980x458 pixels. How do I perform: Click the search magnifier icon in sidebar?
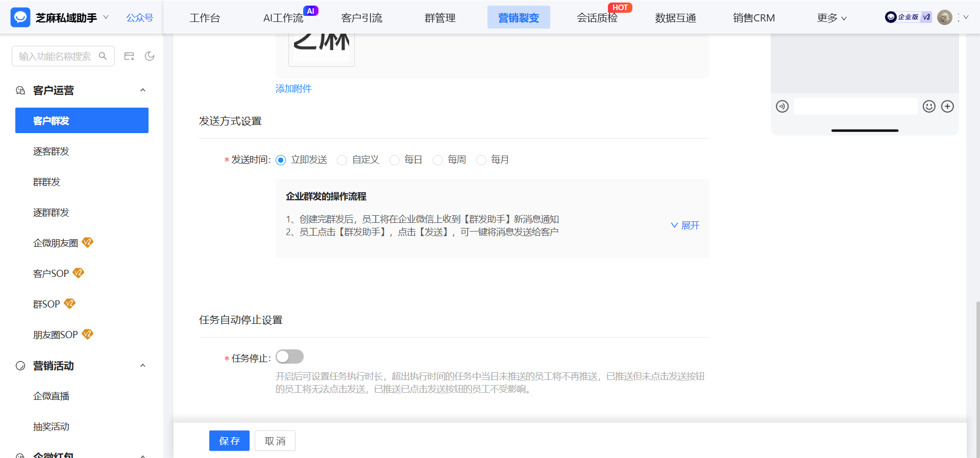[103, 56]
